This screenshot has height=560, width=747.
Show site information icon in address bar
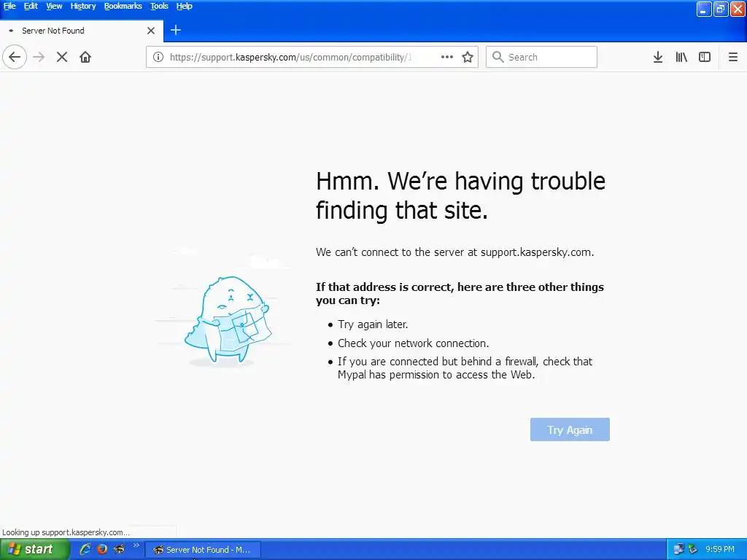(158, 57)
